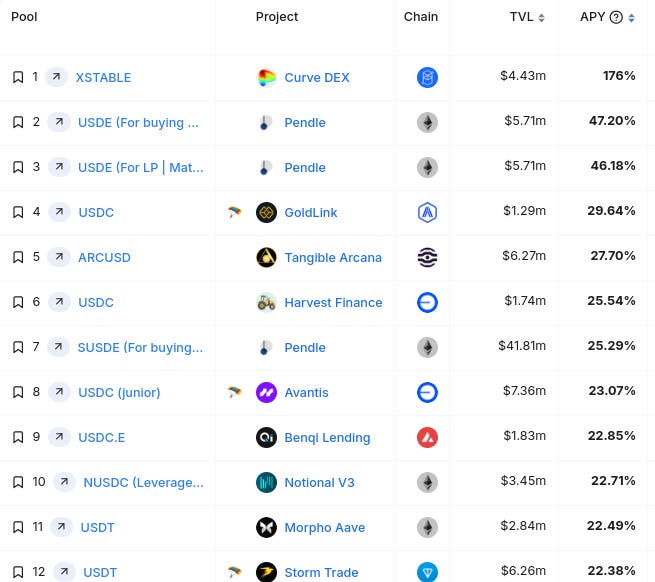Bookmark the XSTABLE pool row

(x=18, y=77)
